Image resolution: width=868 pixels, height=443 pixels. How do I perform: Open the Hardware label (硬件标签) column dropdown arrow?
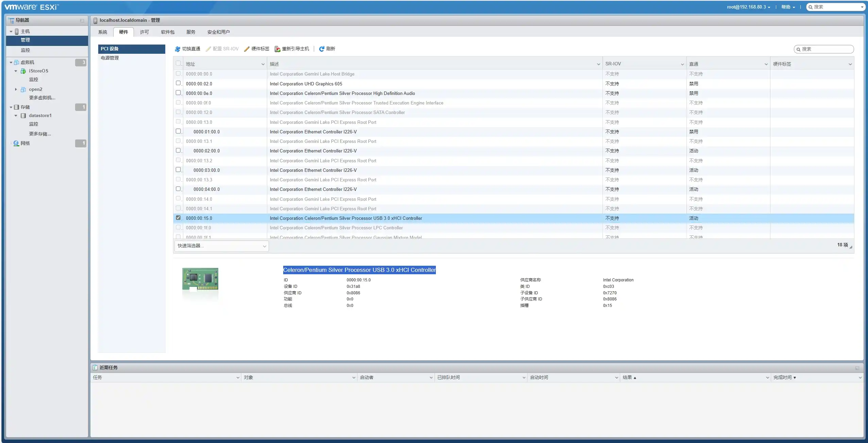(x=850, y=64)
